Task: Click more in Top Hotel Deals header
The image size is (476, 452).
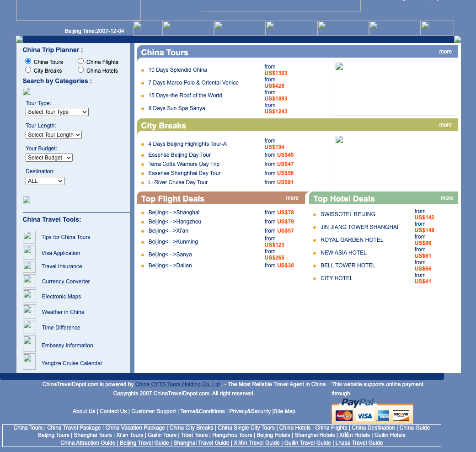Action: tap(447, 198)
